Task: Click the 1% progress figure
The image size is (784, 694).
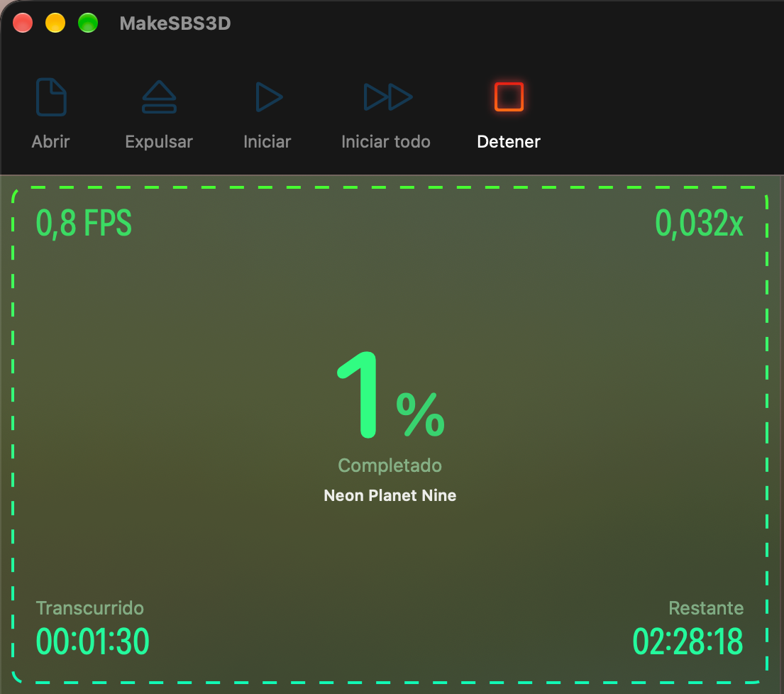Action: tap(390, 395)
